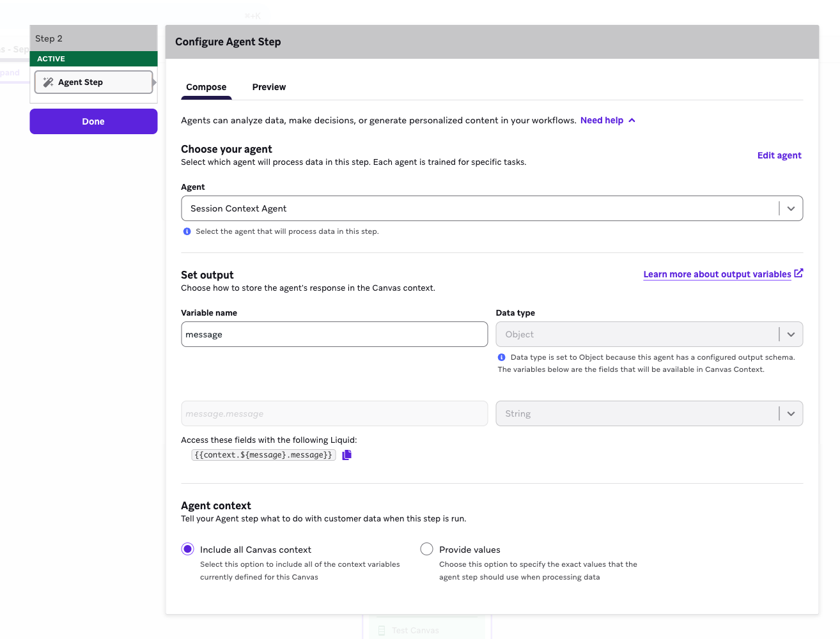Copy the Liquid snippet using the copy icon

tap(346, 454)
